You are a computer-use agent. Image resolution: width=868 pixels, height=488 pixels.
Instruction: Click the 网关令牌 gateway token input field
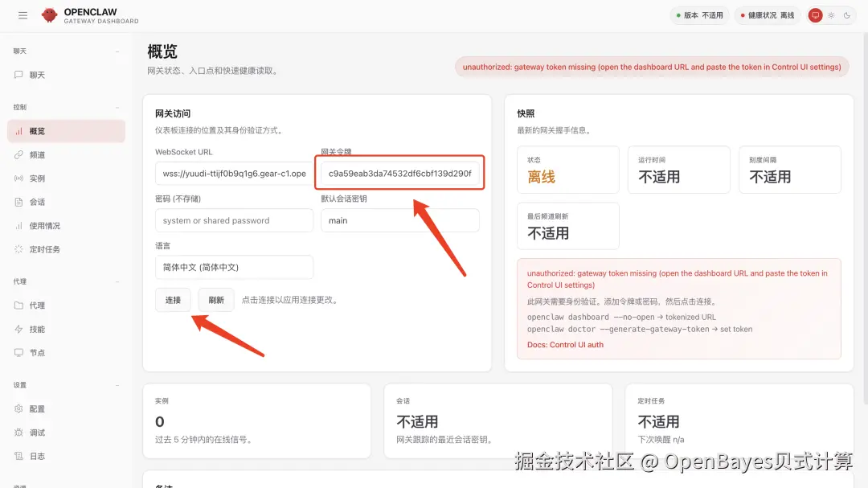(399, 172)
